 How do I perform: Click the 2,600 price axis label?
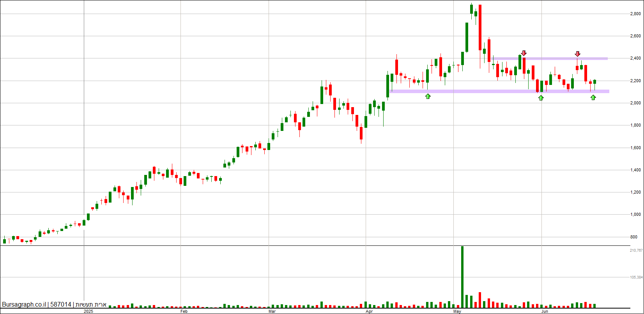click(635, 36)
